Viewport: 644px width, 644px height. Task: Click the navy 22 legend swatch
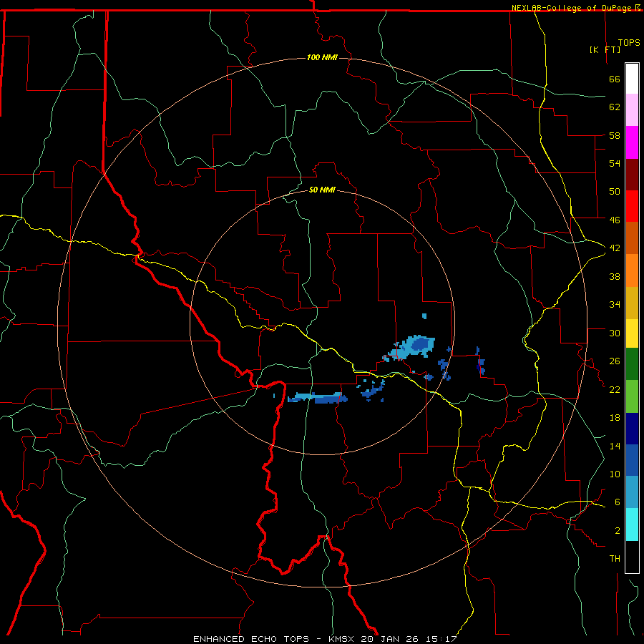tap(632, 429)
